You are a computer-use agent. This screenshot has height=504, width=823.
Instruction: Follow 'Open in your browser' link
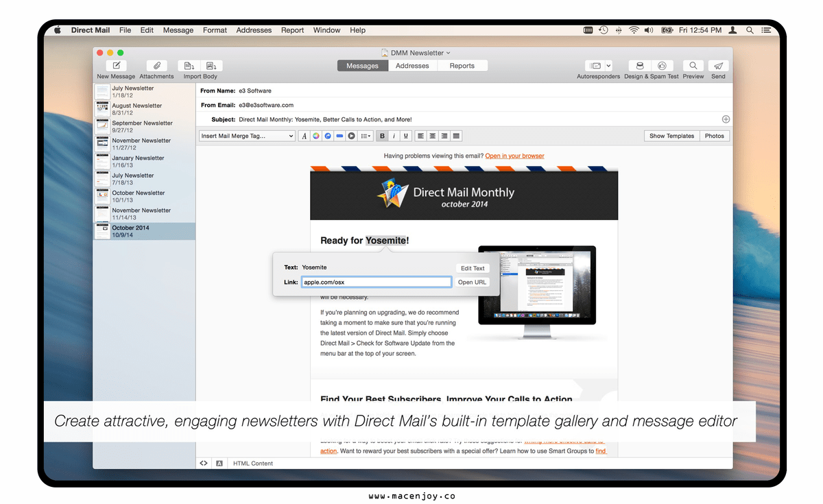tap(514, 156)
